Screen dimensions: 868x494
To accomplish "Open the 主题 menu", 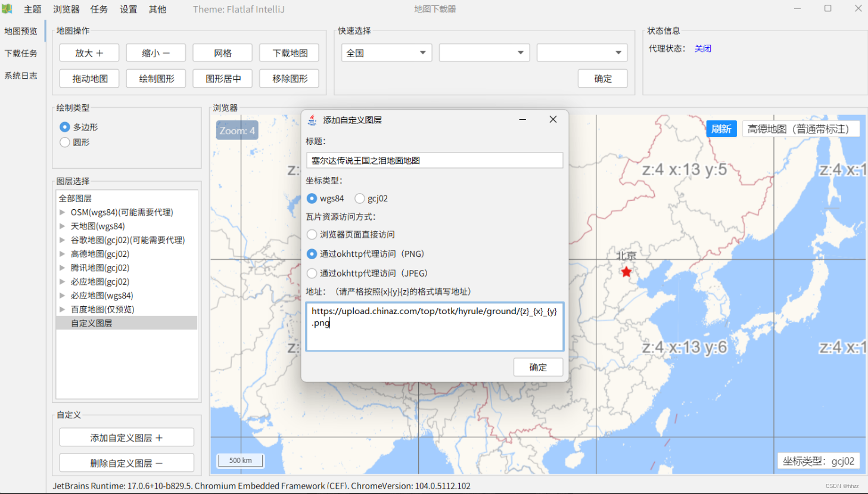I will point(33,10).
